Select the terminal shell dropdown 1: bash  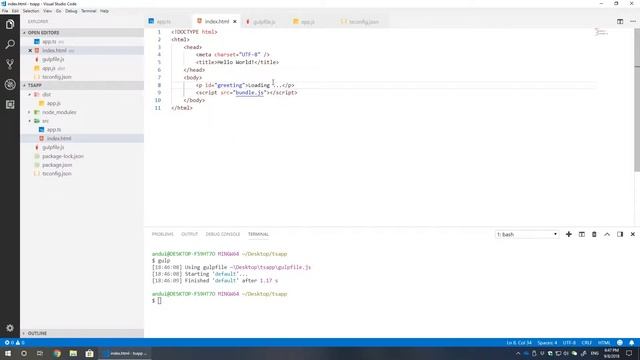coord(527,234)
